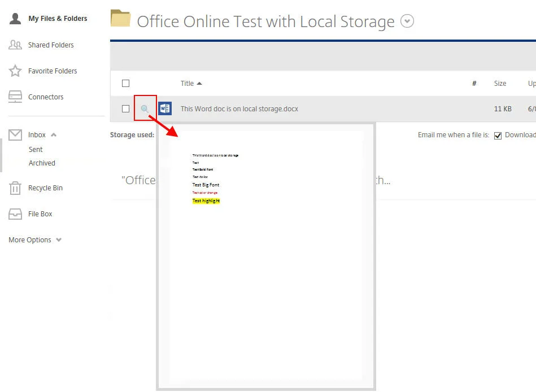
Task: Sort files by Size column
Action: click(500, 84)
